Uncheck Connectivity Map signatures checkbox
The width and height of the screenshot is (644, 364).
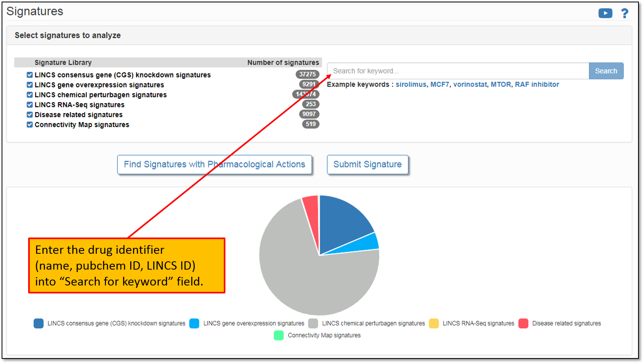click(30, 125)
